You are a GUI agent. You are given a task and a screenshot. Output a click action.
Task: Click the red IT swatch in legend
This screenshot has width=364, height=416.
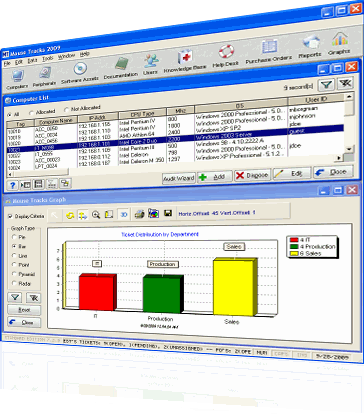coord(294,240)
